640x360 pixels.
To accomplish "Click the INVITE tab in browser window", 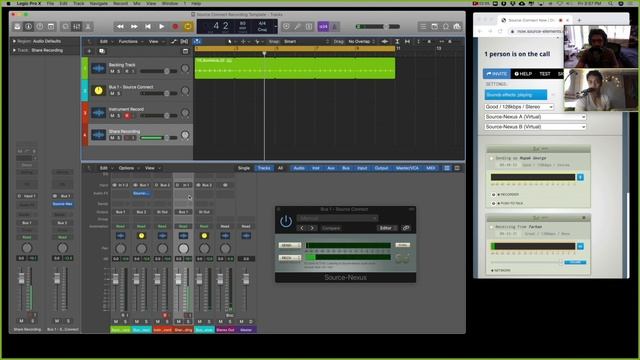I will pyautogui.click(x=497, y=74).
